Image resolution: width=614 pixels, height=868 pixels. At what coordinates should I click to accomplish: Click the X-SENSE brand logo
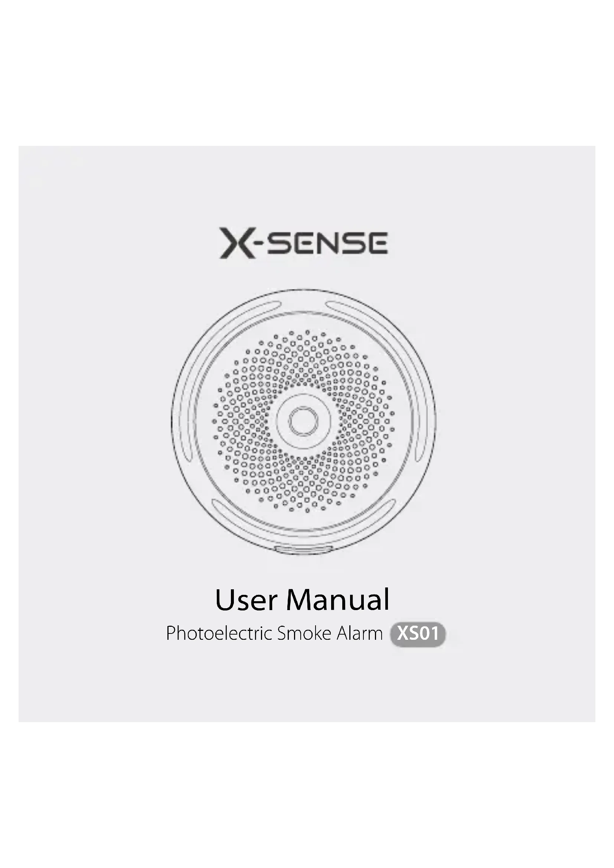coord(304,243)
